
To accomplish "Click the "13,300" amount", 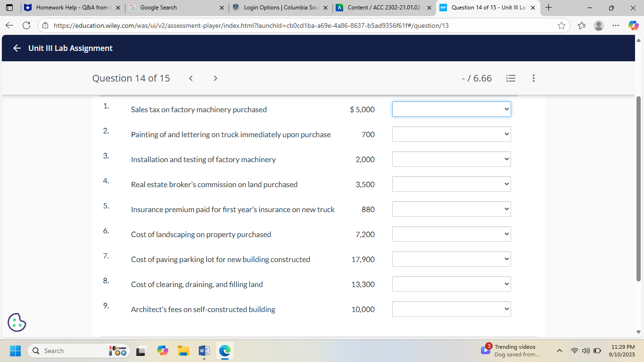I will click(x=363, y=284).
